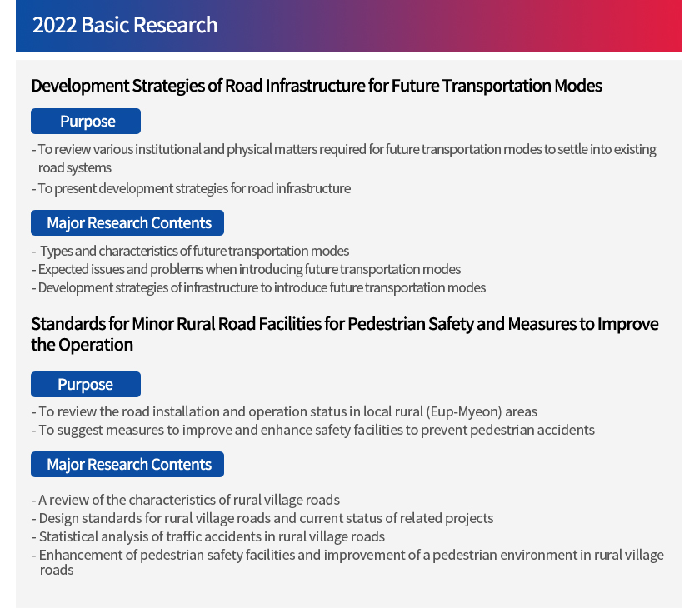
Task: Click A review of the characteristics of rural village roads
Action: 186,500
